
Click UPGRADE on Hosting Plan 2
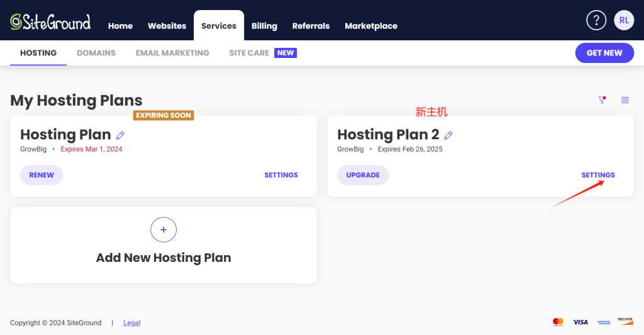point(363,175)
